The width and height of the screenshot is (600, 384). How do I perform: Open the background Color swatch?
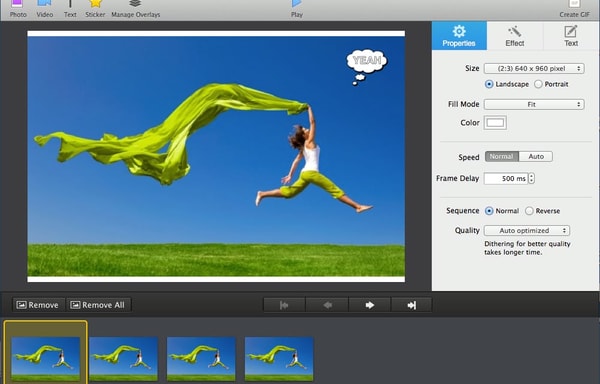point(495,123)
